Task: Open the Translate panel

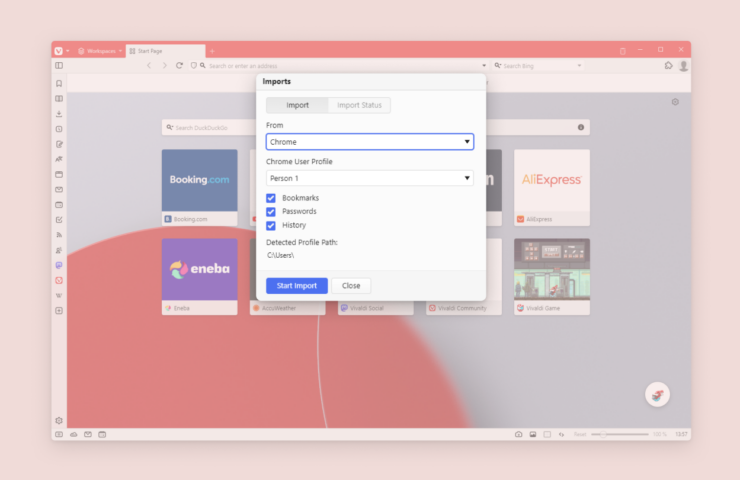Action: pos(59,159)
